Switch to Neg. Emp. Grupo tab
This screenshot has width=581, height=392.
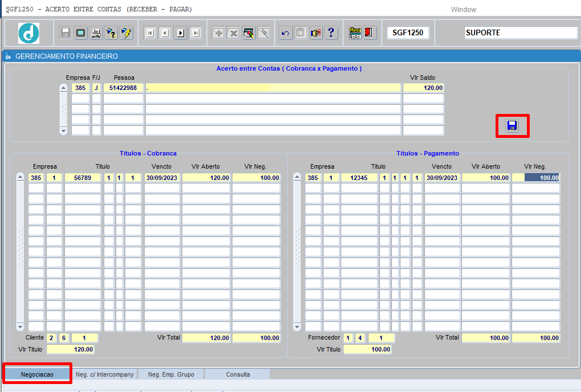pyautogui.click(x=171, y=374)
